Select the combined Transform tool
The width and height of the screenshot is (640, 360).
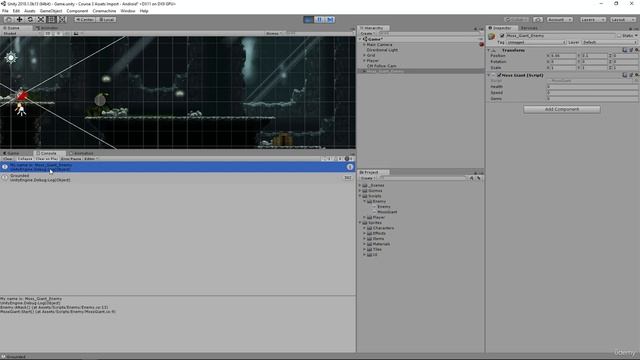coord(62,19)
